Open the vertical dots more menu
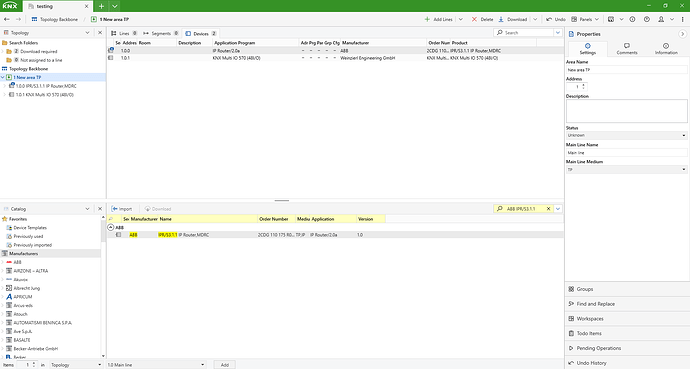 [683, 19]
